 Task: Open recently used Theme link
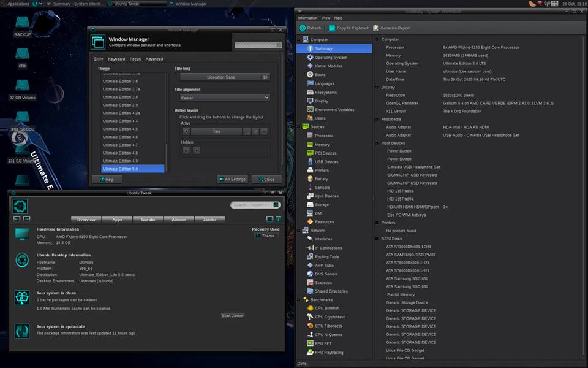268,236
